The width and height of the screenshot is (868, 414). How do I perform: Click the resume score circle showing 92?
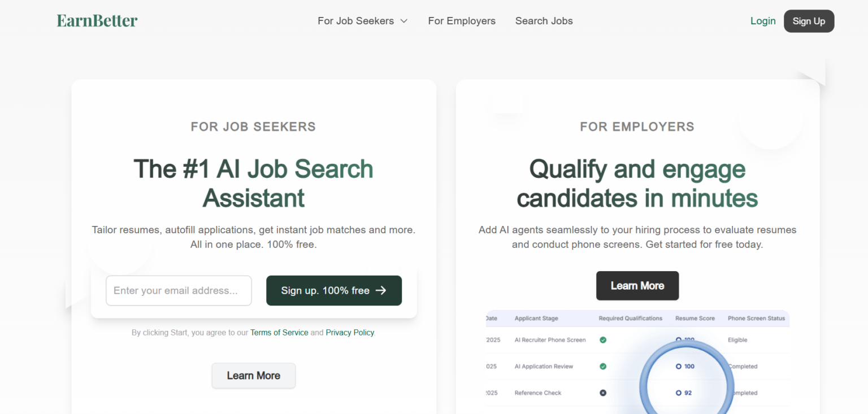(685, 393)
